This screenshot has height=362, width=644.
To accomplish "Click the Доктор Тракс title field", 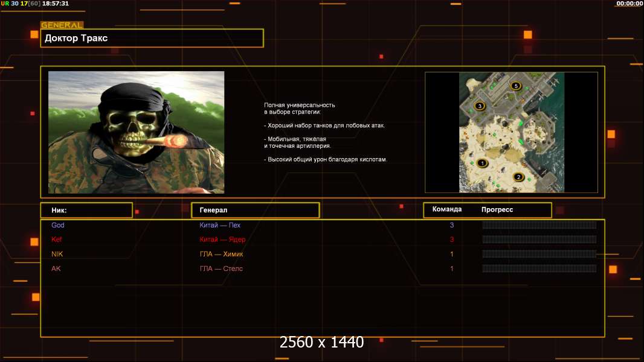I will click(x=152, y=38).
